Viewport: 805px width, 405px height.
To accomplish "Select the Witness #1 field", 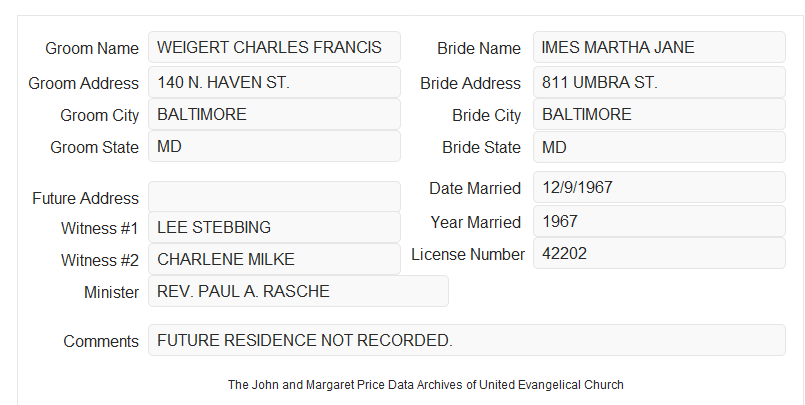I will coord(274,227).
